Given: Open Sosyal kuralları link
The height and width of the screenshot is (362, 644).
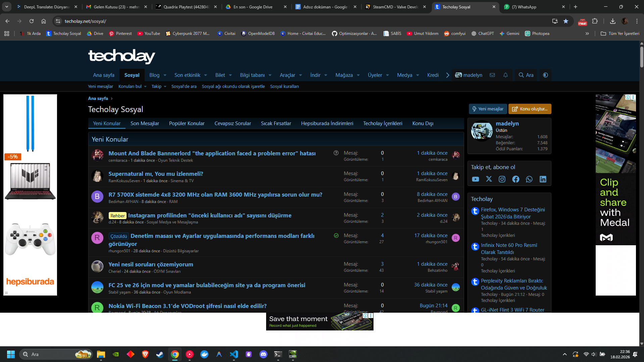Looking at the screenshot, I should point(284,87).
